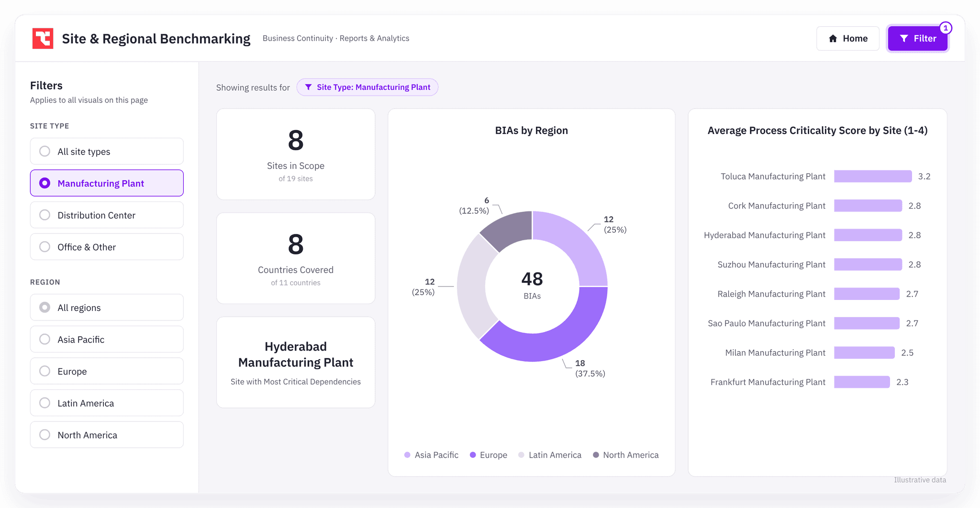Click the red app logo icon
Viewport: 980px width, 508px height.
(x=43, y=38)
